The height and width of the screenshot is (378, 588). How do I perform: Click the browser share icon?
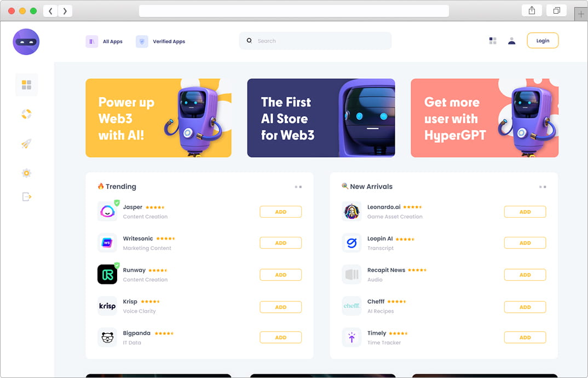coord(532,10)
